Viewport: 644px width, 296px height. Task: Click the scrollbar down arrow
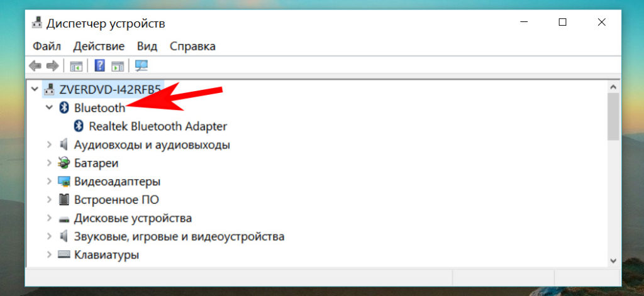coord(613,260)
